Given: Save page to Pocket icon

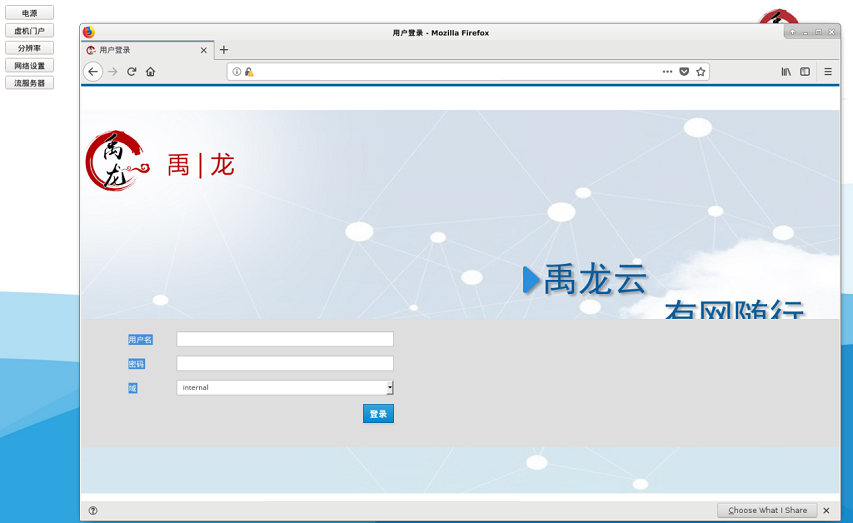Looking at the screenshot, I should (x=684, y=72).
